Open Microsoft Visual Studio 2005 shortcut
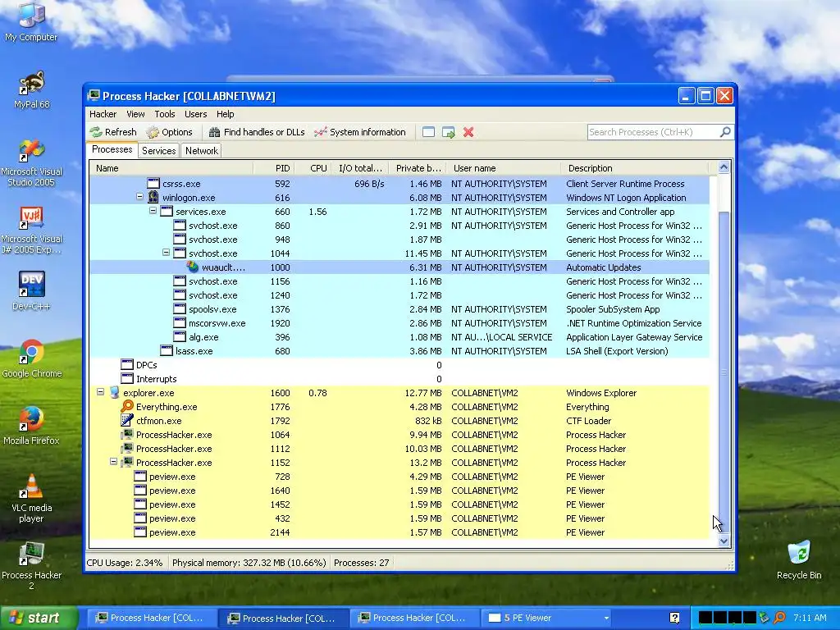Image resolution: width=840 pixels, height=630 pixels. [x=31, y=162]
